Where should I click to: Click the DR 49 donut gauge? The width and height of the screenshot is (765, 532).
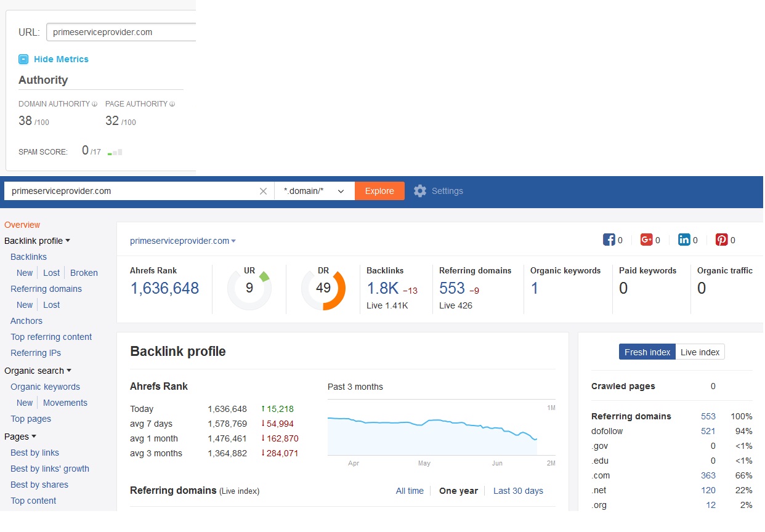323,288
